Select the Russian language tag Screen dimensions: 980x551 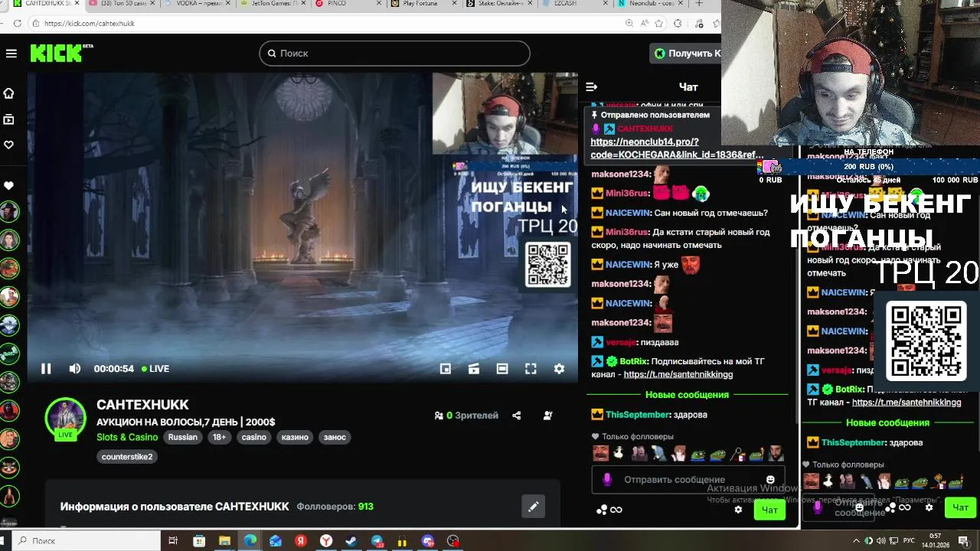click(x=183, y=437)
